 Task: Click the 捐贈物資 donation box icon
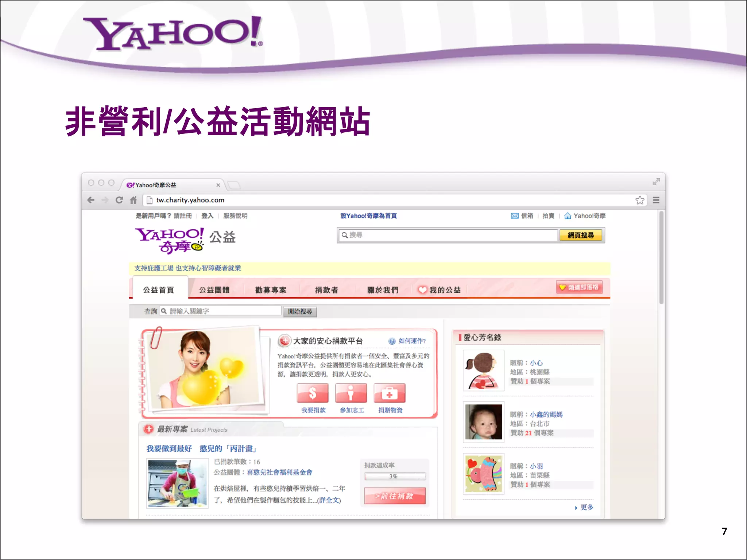(x=390, y=393)
